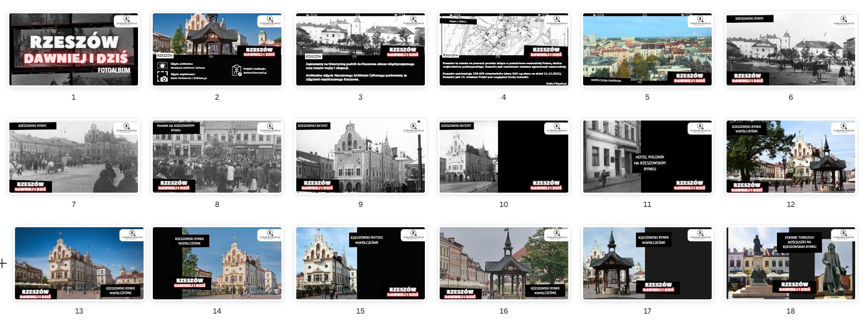The height and width of the screenshot is (327, 868).
Task: Select the Hotel Polonia slide
Action: coord(647,156)
